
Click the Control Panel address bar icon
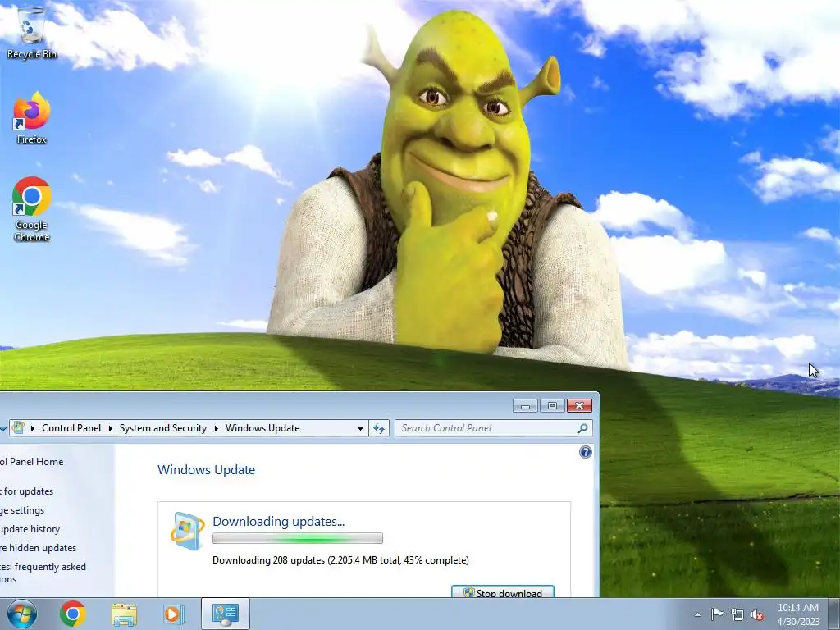click(x=18, y=428)
